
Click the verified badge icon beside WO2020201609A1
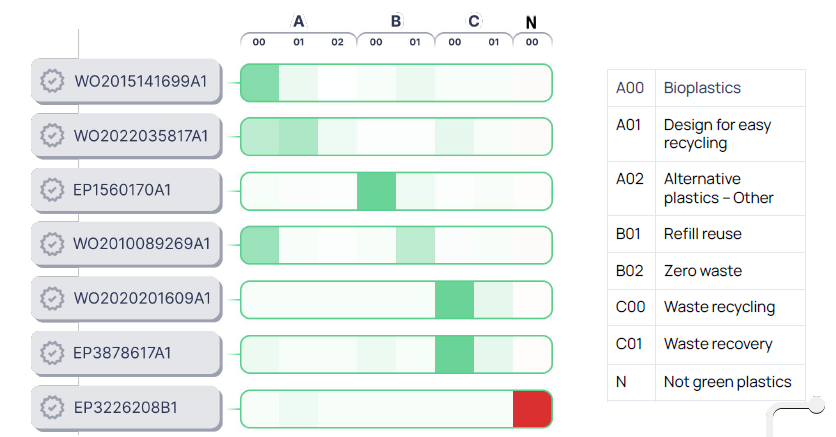point(52,298)
